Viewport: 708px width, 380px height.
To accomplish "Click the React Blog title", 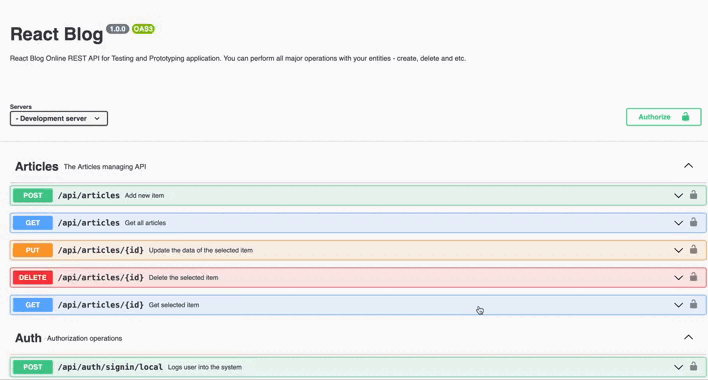I will point(56,34).
